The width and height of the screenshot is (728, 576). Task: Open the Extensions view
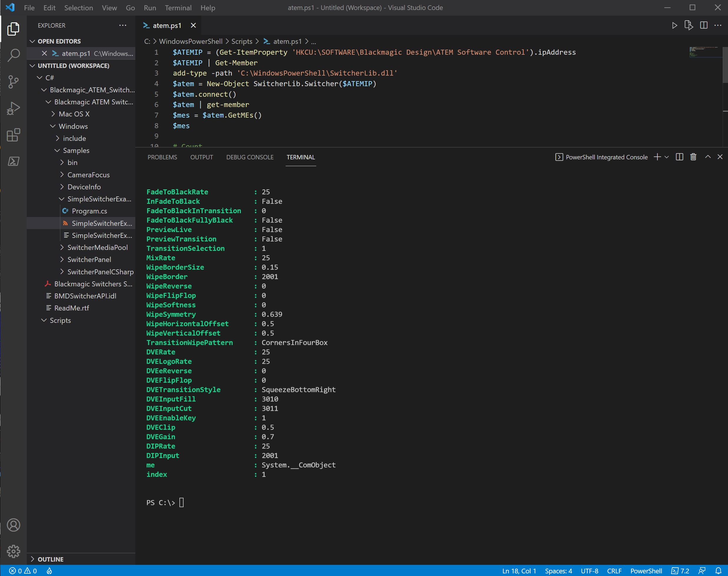point(14,135)
